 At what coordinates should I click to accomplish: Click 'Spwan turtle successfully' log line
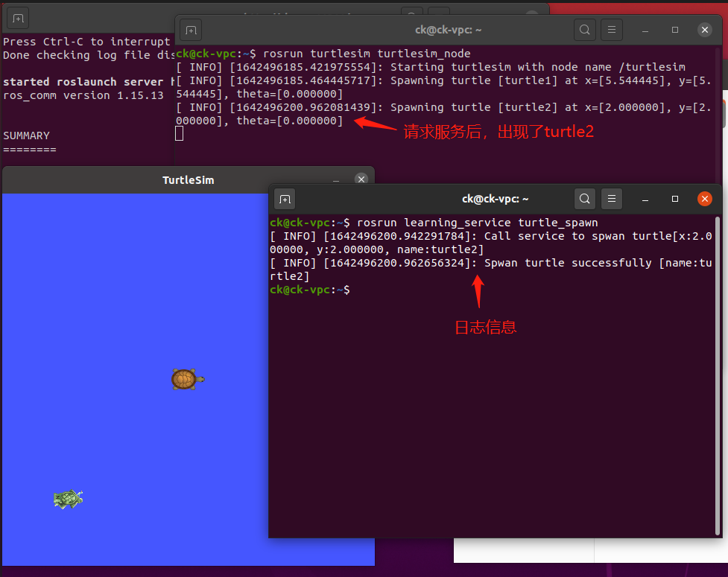[491, 270]
